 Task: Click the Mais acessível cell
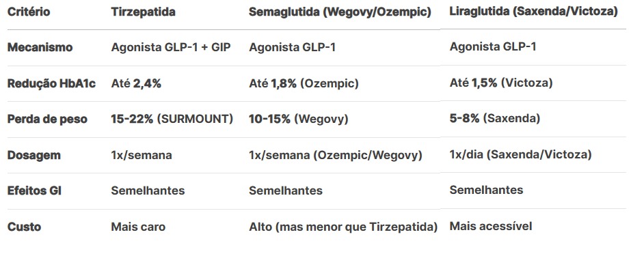491,226
